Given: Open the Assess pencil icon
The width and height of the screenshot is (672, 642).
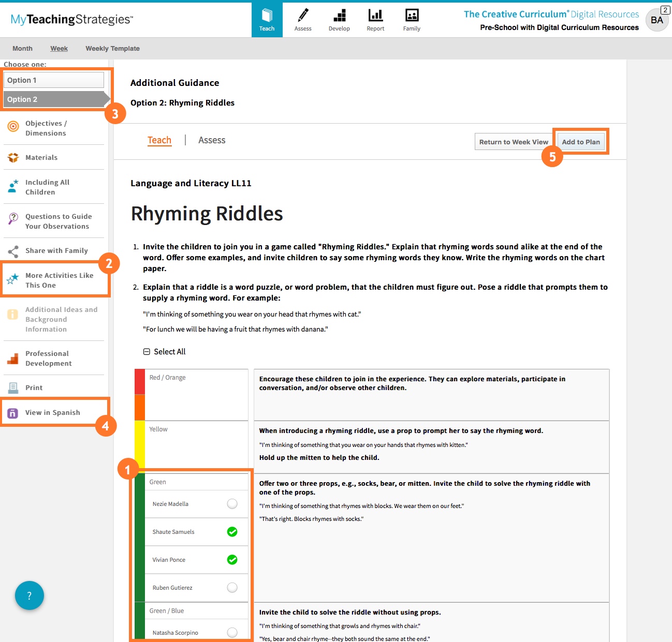Looking at the screenshot, I should pos(303,16).
